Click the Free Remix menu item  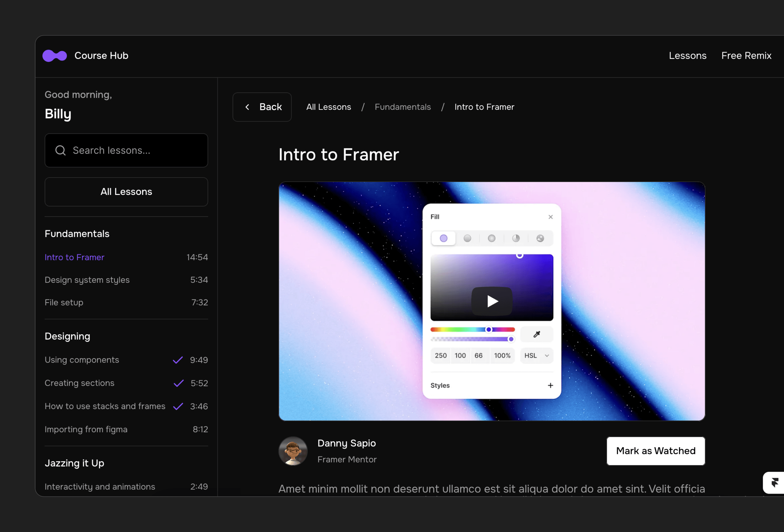[746, 55]
